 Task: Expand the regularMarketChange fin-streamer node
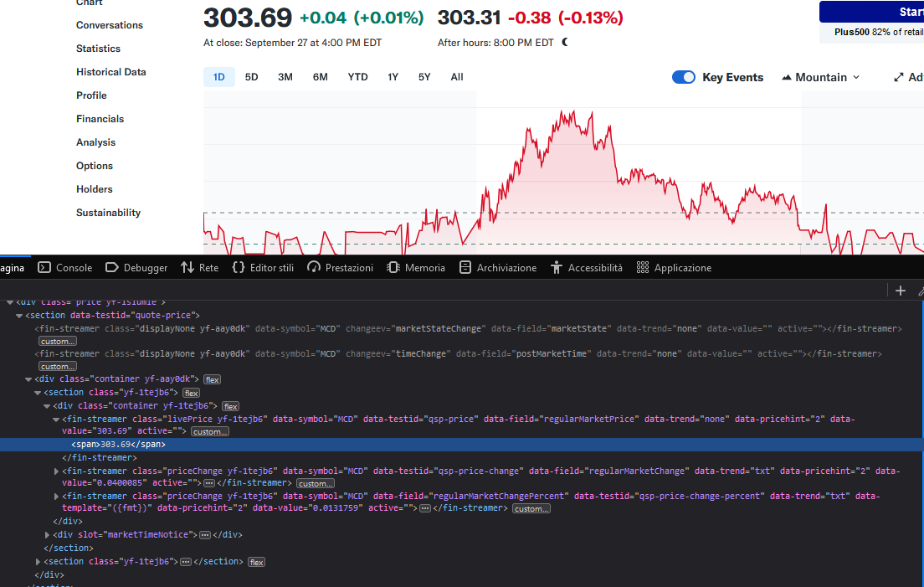(56, 471)
